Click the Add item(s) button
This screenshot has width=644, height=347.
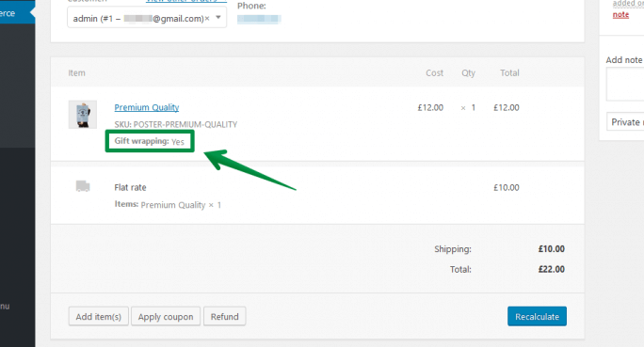click(99, 316)
